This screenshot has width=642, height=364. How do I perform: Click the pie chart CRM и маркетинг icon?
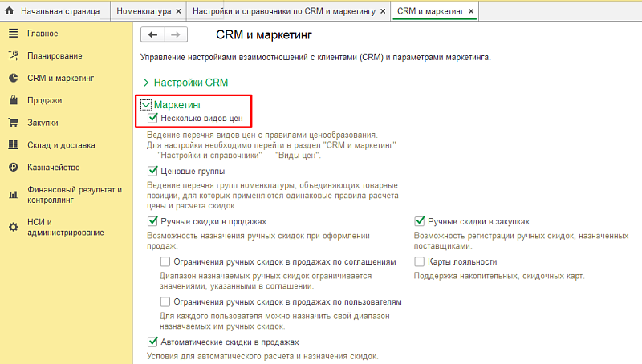click(13, 78)
